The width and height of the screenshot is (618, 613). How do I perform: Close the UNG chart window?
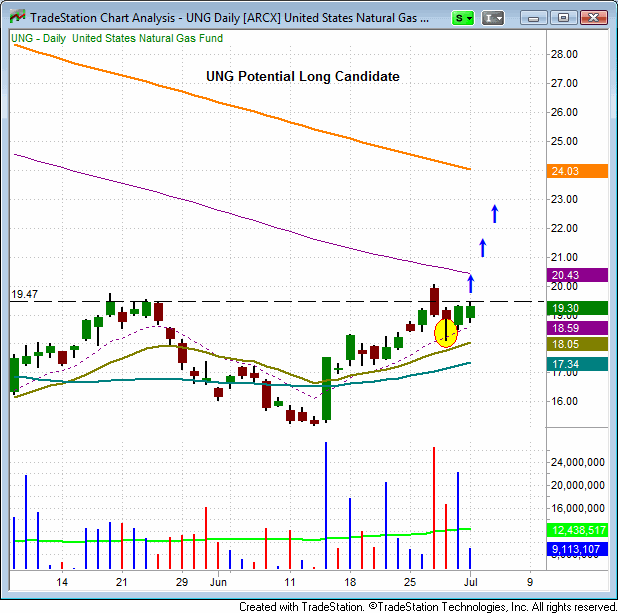click(x=594, y=18)
